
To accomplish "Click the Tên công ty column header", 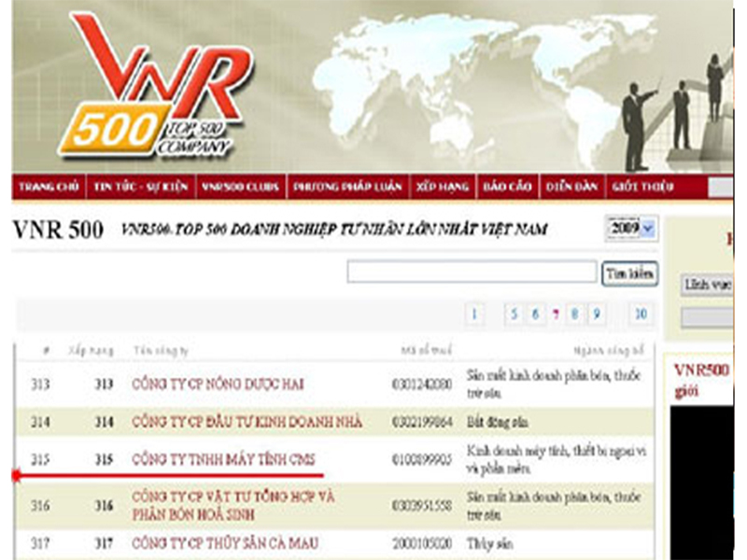I will click(x=161, y=351).
